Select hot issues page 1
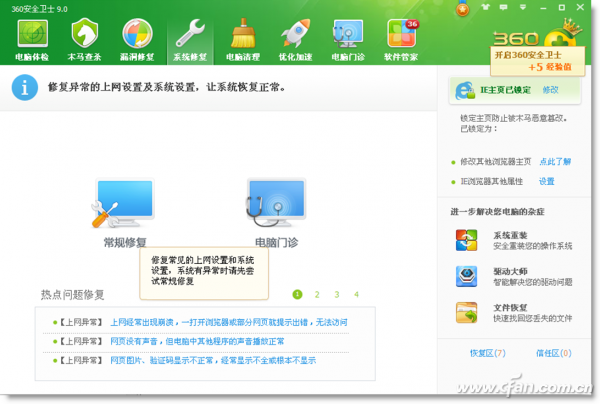Image resolution: width=600 pixels, height=404 pixels. pyautogui.click(x=297, y=294)
